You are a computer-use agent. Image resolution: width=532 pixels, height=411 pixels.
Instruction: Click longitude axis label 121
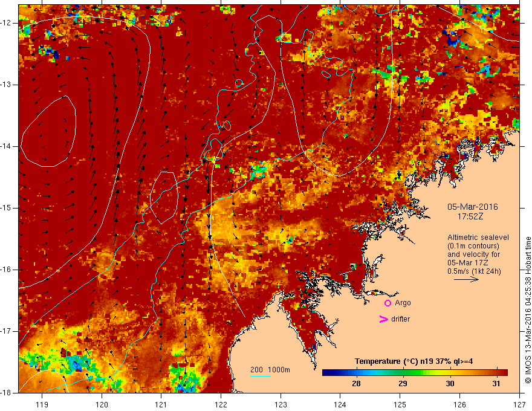pyautogui.click(x=161, y=404)
